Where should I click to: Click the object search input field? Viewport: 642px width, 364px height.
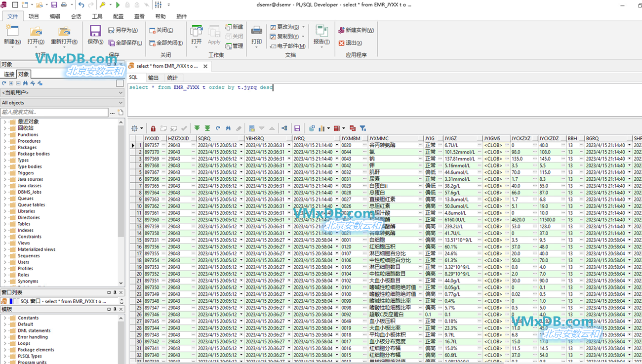point(54,112)
